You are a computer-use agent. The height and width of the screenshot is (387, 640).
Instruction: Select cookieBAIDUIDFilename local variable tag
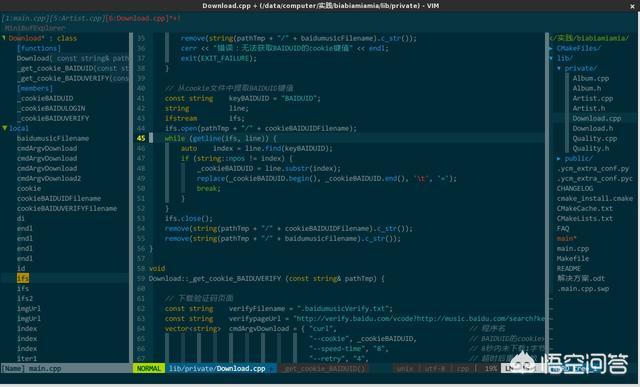[59, 198]
